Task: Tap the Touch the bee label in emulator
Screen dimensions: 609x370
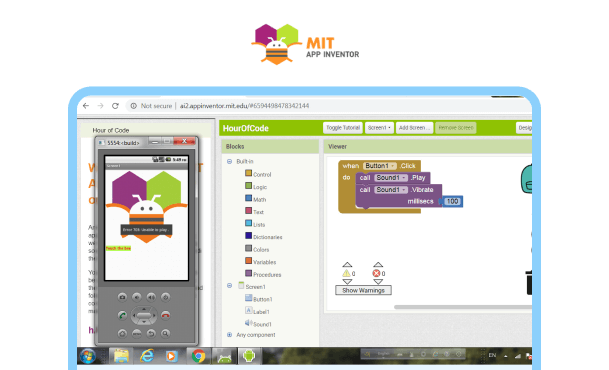Action: 118,248
